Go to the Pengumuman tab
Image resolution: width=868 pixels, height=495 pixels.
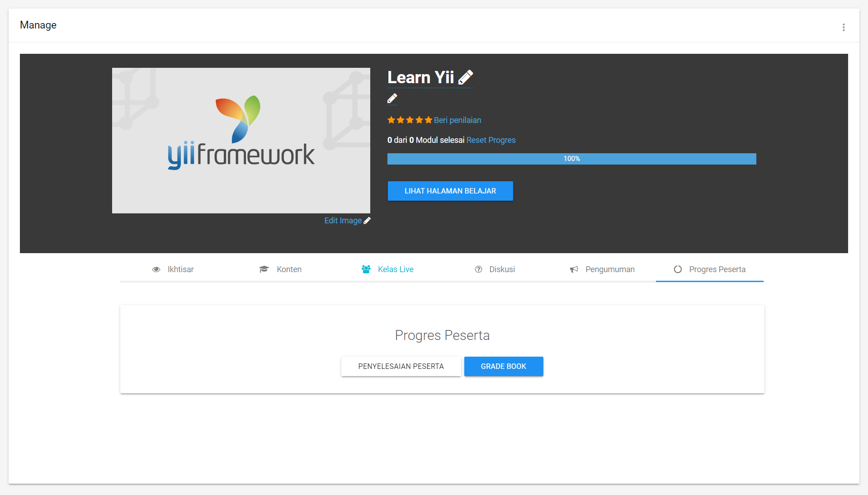click(x=602, y=269)
